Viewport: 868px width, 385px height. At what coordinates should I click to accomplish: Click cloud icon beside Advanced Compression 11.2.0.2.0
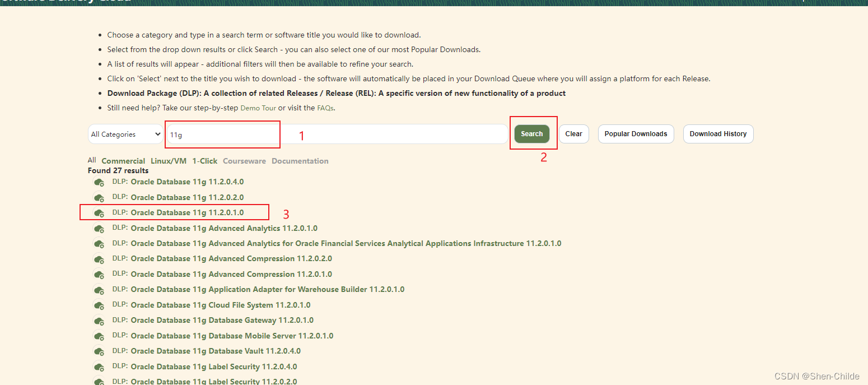point(99,259)
